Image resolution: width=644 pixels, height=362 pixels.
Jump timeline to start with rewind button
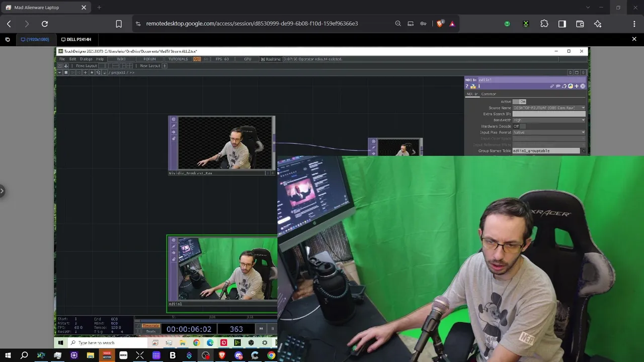point(261,329)
